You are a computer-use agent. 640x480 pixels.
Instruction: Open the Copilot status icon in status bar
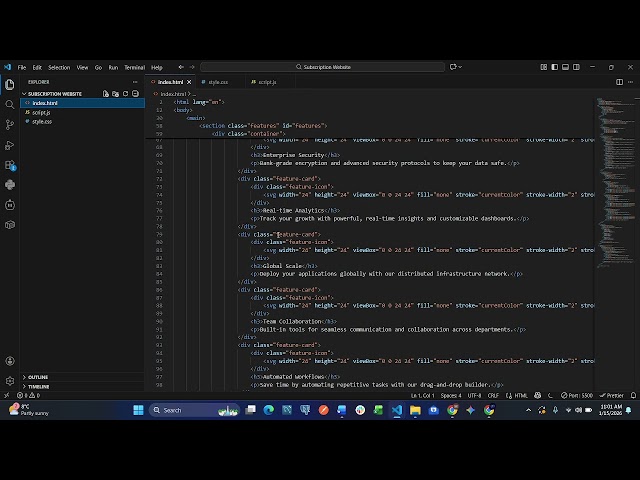[x=538, y=395]
